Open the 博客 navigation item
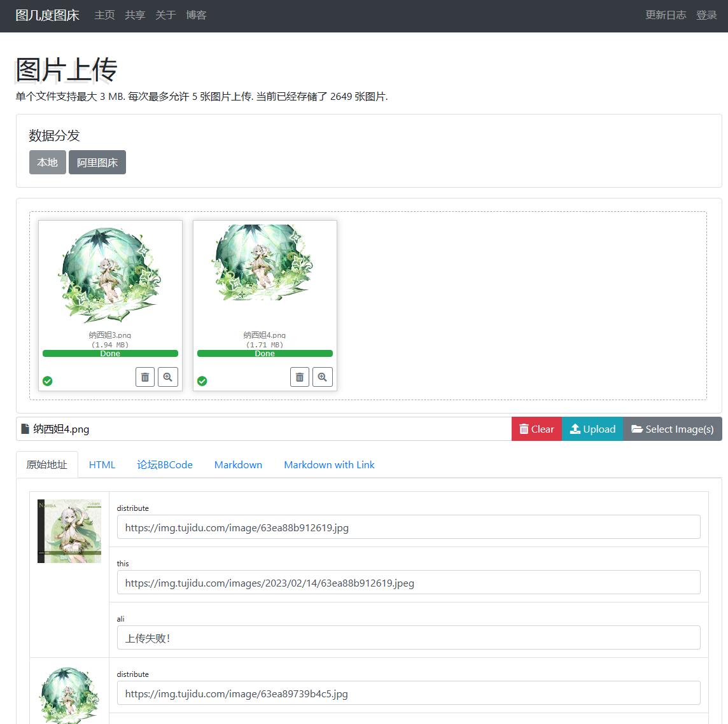The height and width of the screenshot is (724, 728). pos(196,15)
